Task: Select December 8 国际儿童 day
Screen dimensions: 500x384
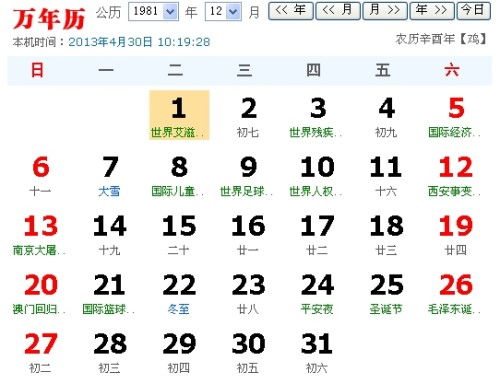Action: [179, 176]
